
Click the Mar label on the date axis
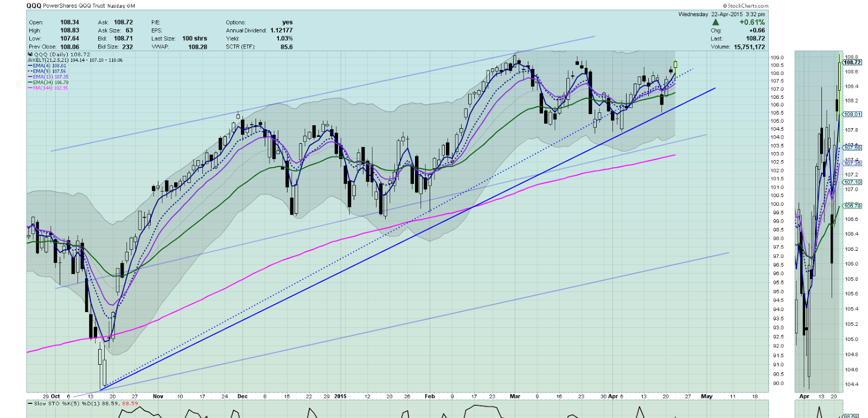click(515, 396)
